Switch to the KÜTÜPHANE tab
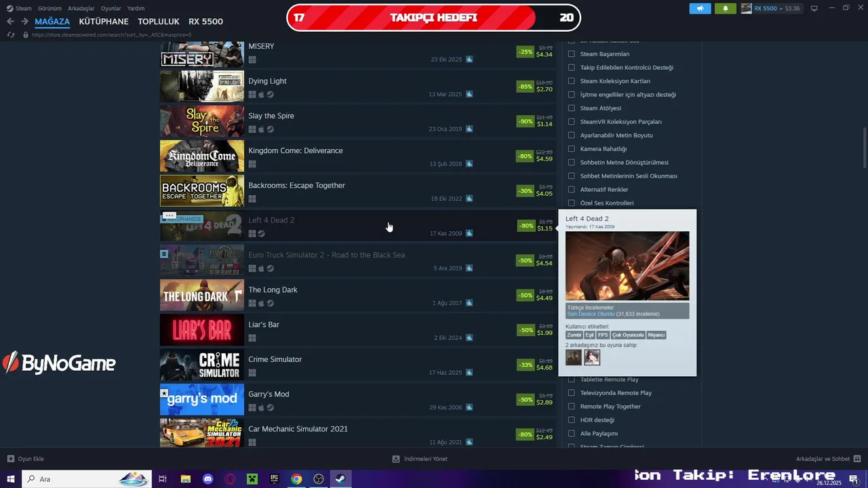The image size is (868, 488). [x=104, y=22]
